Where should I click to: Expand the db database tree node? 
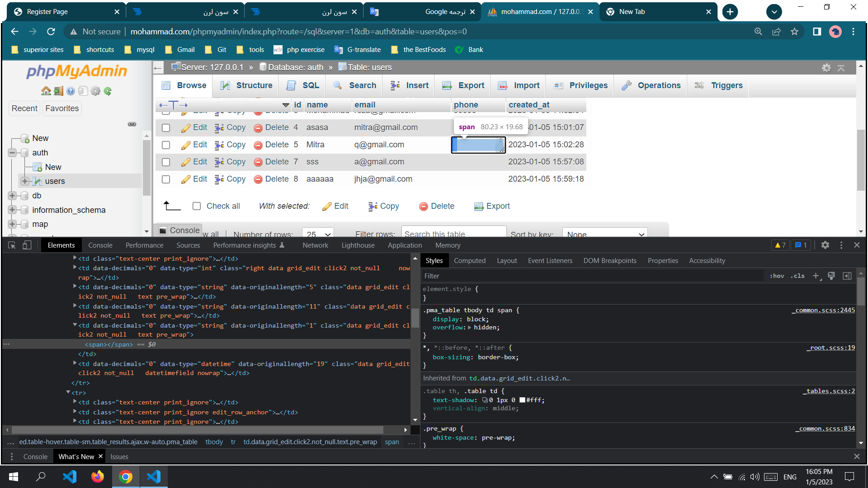pyautogui.click(x=12, y=196)
